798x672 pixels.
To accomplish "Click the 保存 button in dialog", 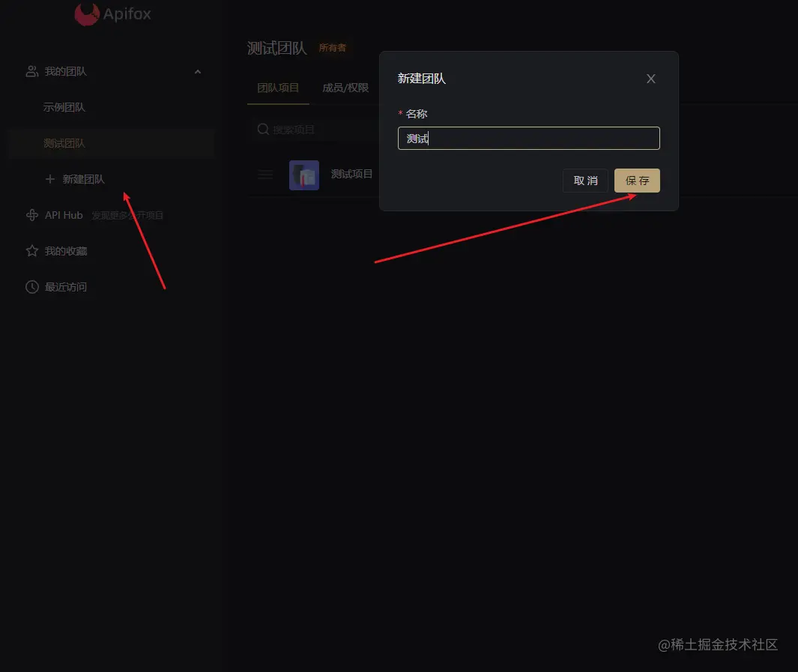I will (x=637, y=181).
